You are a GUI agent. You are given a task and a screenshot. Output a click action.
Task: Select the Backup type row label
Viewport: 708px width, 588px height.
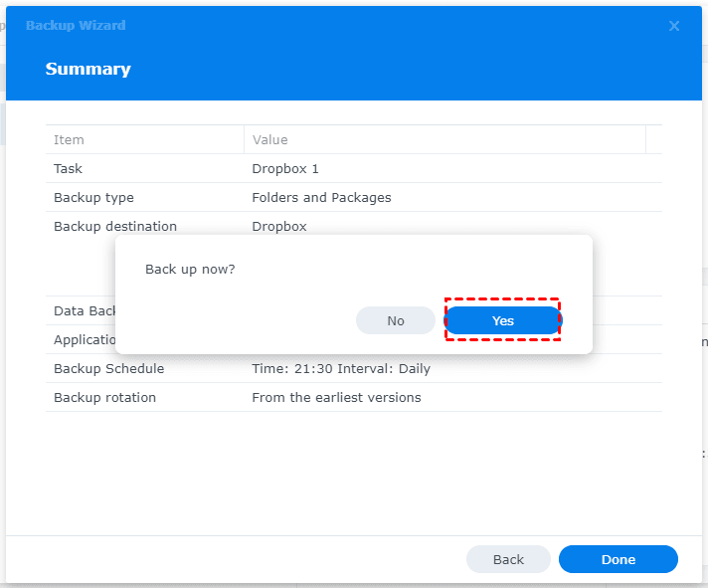point(93,198)
